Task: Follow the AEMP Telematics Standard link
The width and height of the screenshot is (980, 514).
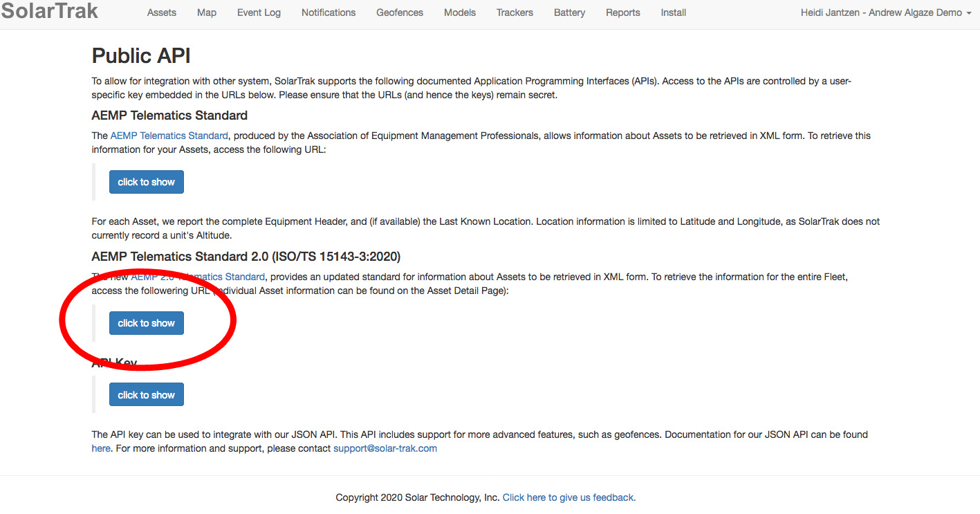Action: 169,136
